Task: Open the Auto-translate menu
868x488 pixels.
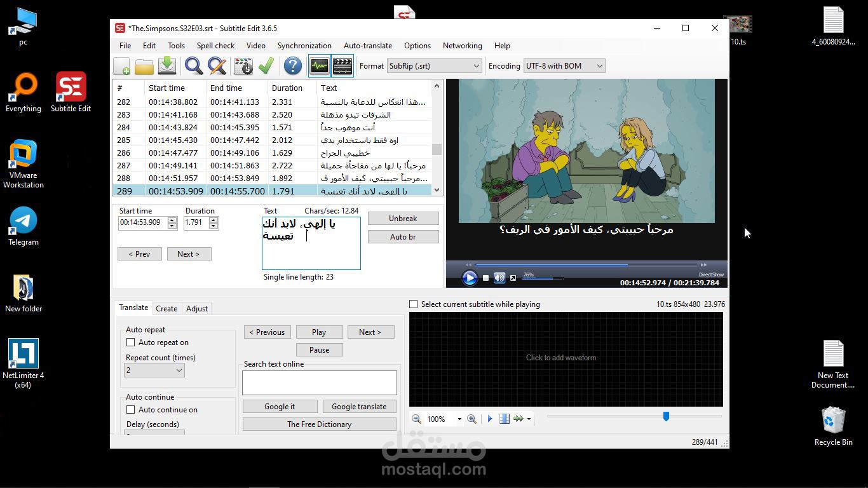Action: click(368, 46)
